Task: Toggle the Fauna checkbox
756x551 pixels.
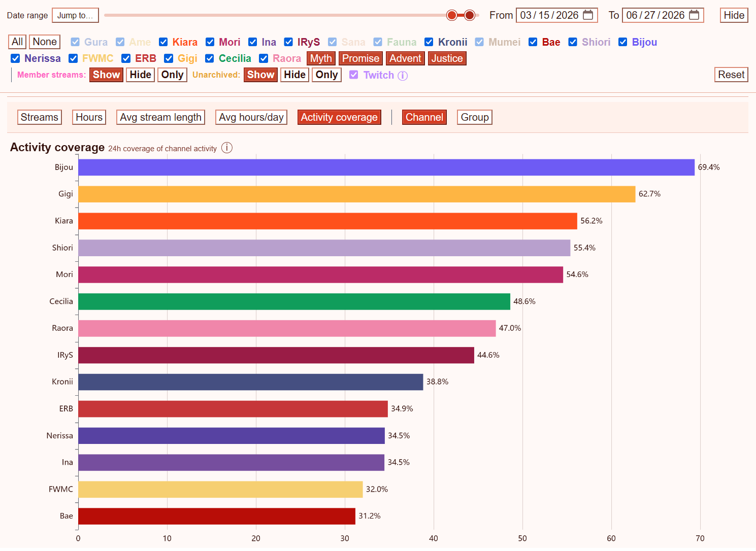Action: pyautogui.click(x=378, y=42)
